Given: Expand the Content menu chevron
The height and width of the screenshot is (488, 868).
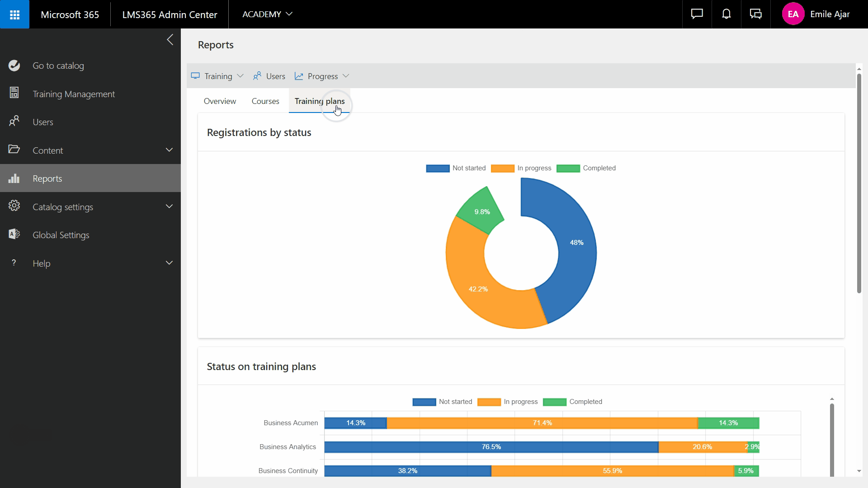Looking at the screenshot, I should point(169,150).
